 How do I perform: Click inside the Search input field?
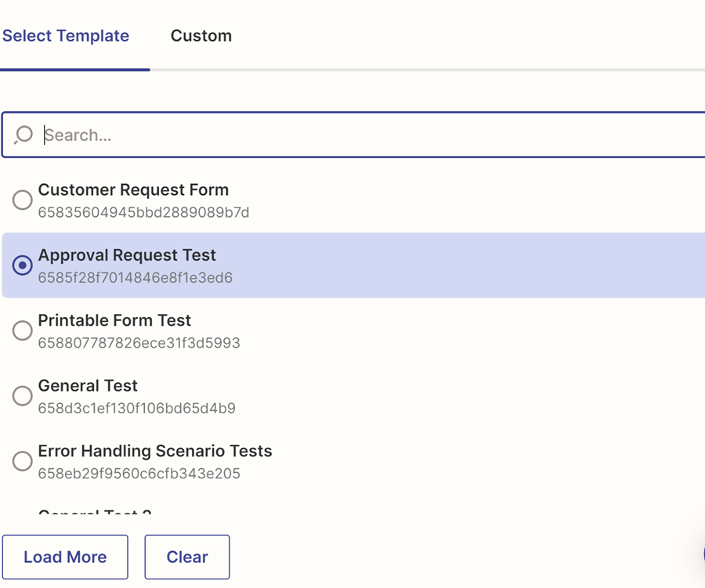point(313,134)
